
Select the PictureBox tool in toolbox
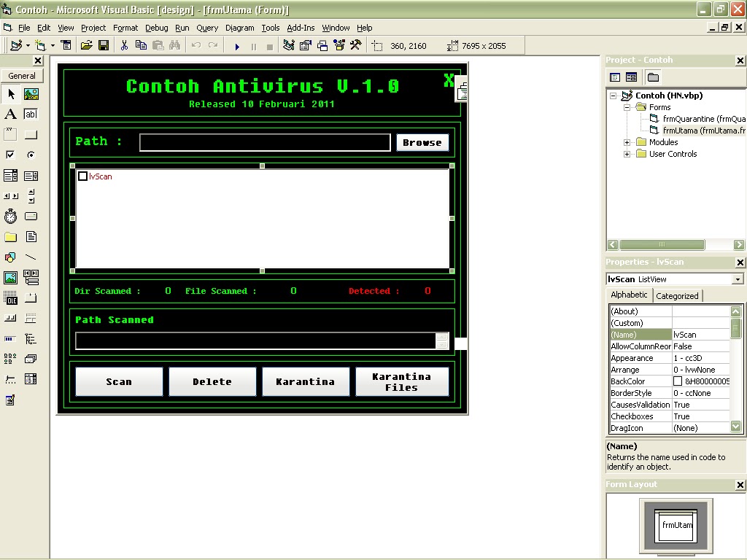click(x=31, y=94)
